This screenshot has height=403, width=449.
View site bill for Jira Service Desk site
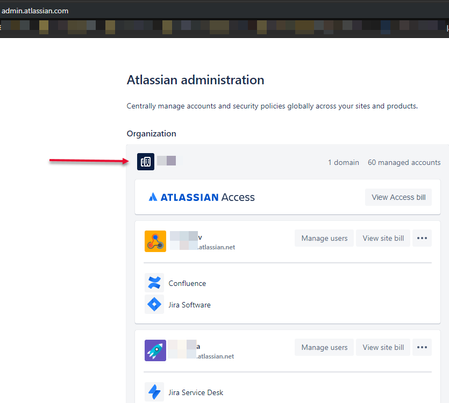(383, 347)
